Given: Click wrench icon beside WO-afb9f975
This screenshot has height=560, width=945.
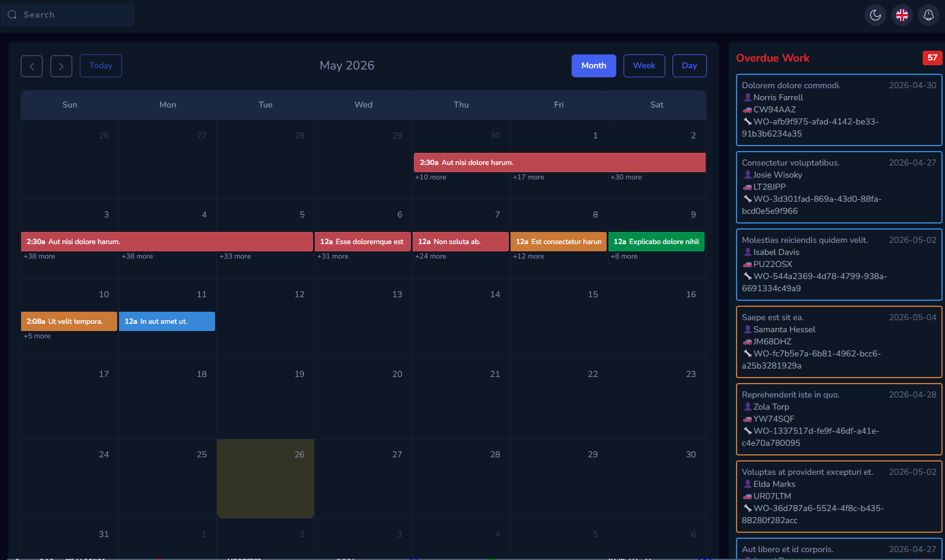Looking at the screenshot, I should [x=747, y=122].
